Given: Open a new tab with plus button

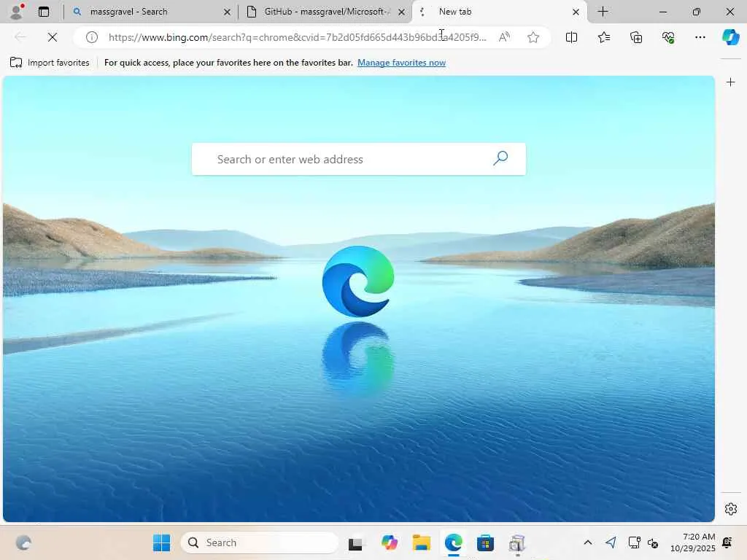Looking at the screenshot, I should tap(603, 12).
